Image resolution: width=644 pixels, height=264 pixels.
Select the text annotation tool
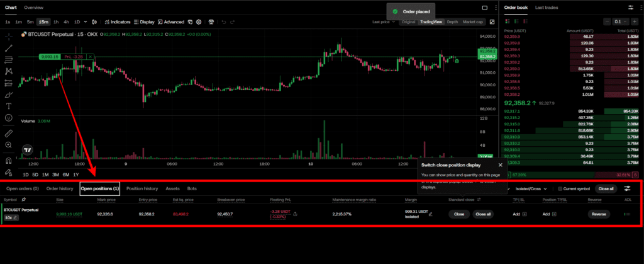tap(9, 105)
